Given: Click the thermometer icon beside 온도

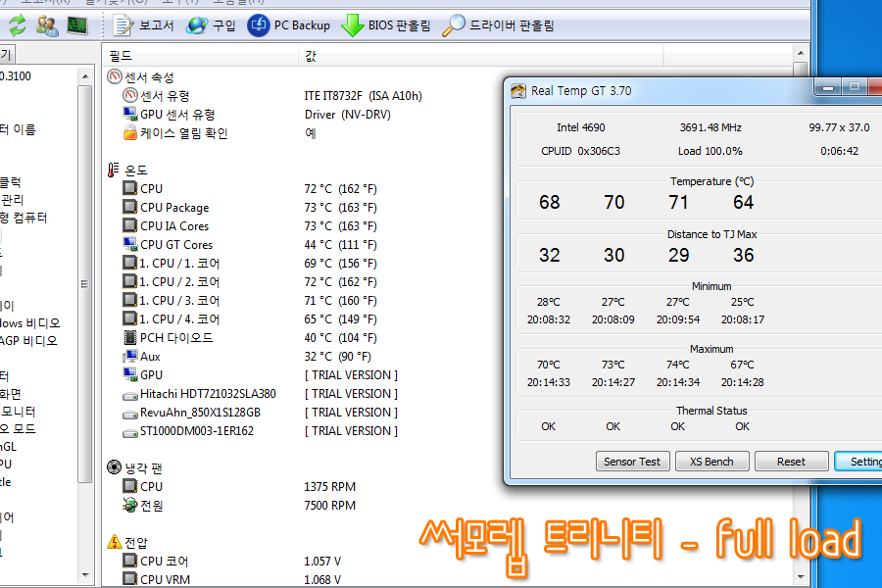Looking at the screenshot, I should click(114, 170).
